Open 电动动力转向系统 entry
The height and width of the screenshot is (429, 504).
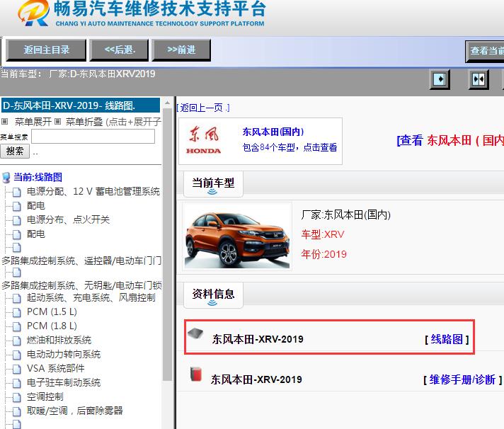click(64, 354)
